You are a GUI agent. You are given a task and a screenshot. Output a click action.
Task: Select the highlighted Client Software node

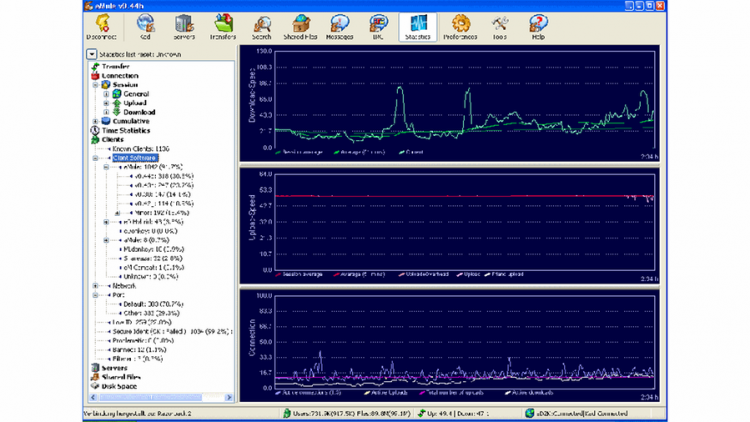[x=135, y=158]
